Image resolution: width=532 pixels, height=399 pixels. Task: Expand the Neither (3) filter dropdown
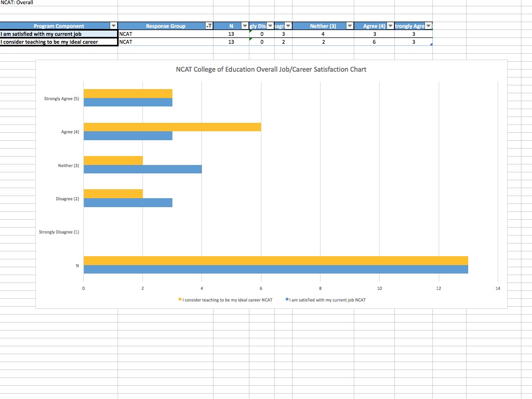[349, 26]
